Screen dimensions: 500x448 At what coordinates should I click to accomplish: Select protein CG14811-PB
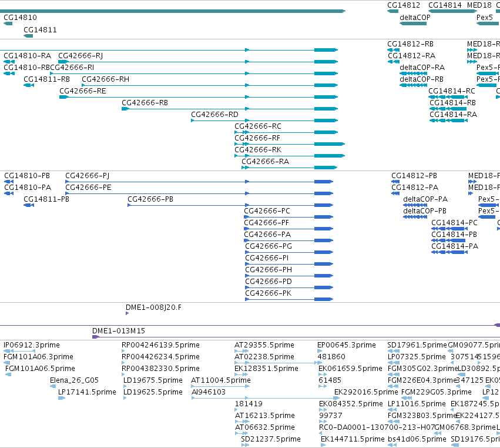[46, 199]
